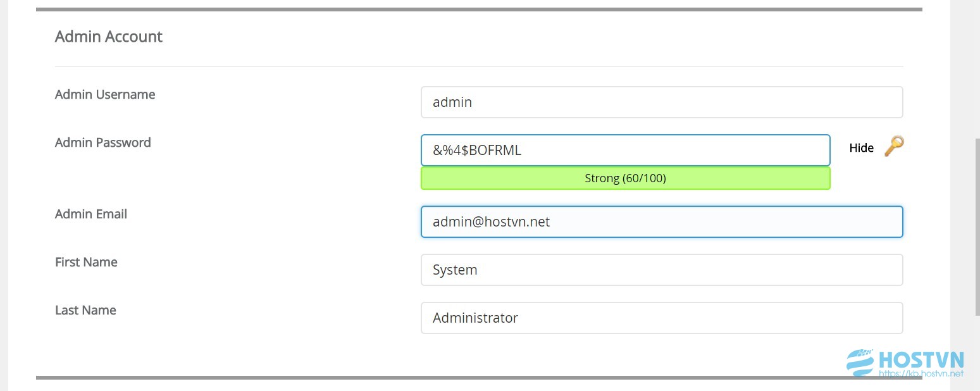Click the HOSTVN logo watermark
The width and height of the screenshot is (980, 391).
pyautogui.click(x=905, y=361)
